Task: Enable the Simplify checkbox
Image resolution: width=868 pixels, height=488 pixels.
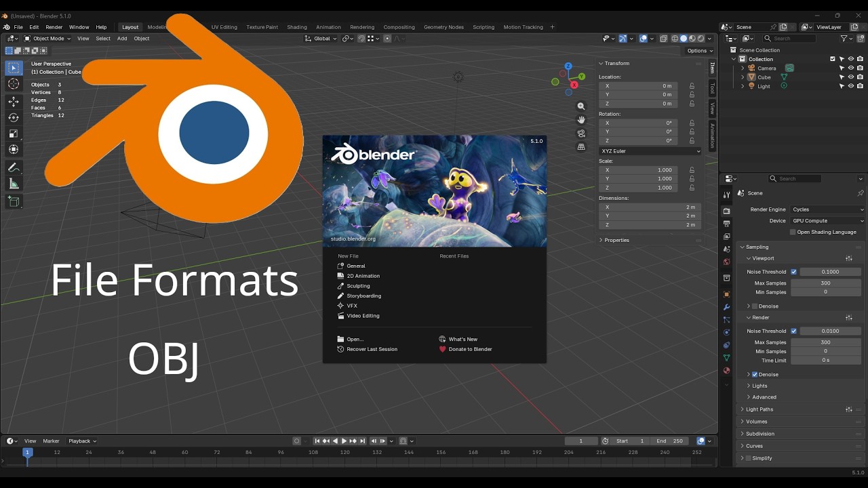Action: pyautogui.click(x=748, y=458)
